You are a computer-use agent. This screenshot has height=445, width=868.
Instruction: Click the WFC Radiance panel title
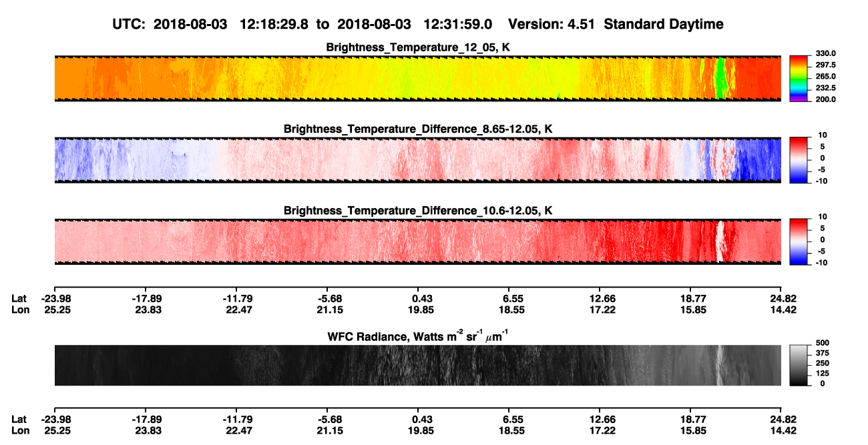pyautogui.click(x=418, y=336)
